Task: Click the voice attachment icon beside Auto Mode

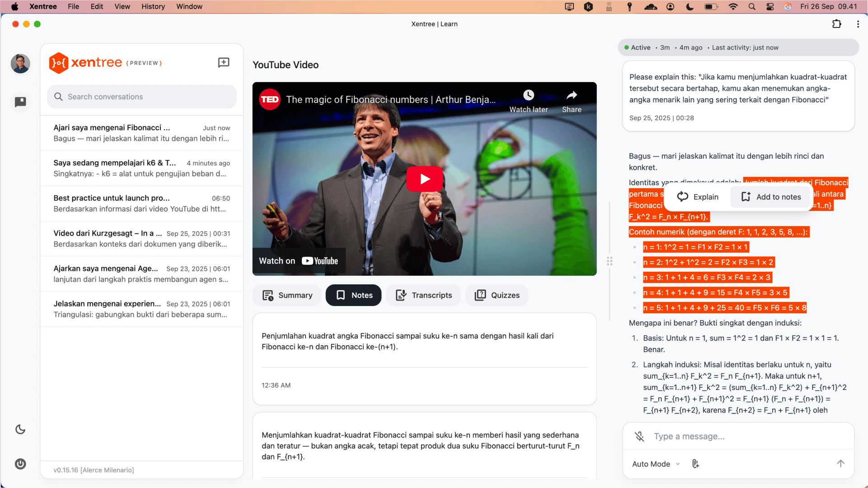Action: point(695,464)
